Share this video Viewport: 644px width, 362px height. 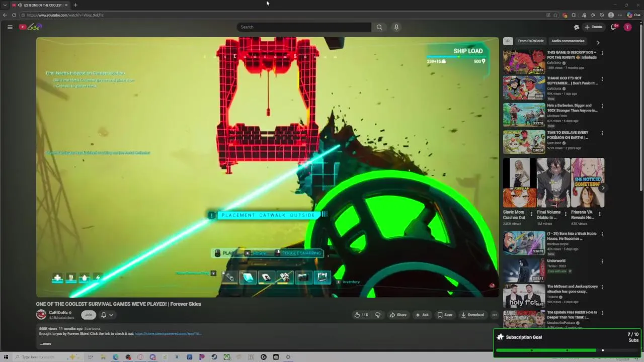398,315
